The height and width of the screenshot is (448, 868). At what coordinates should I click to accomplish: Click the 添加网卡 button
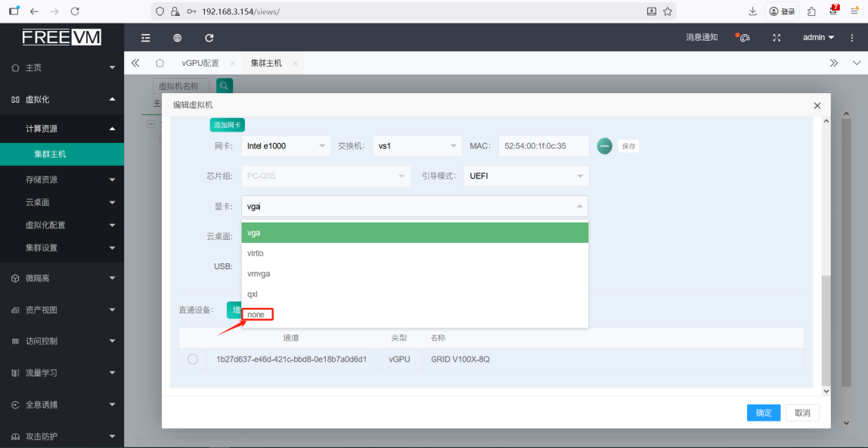[227, 125]
